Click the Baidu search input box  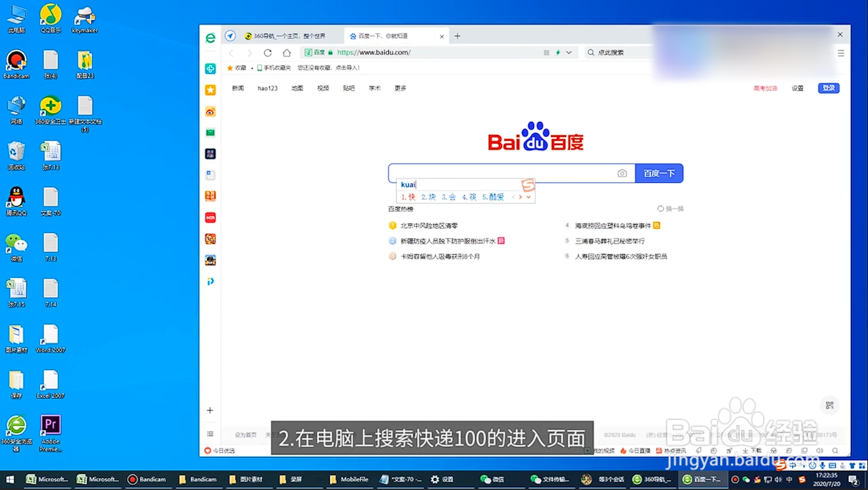point(511,173)
